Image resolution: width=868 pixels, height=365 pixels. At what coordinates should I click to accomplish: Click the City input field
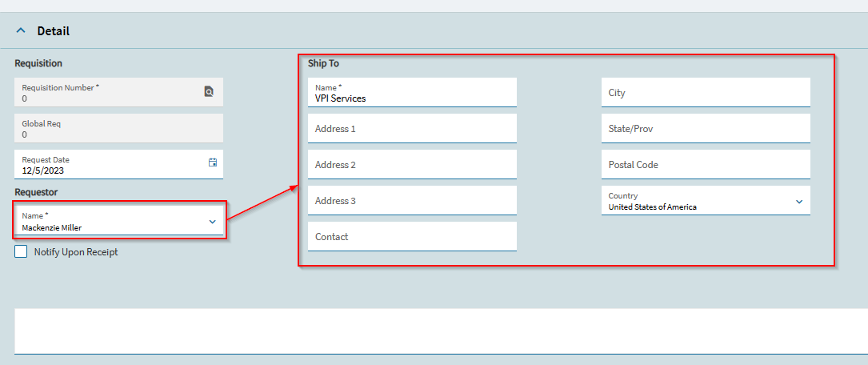point(706,93)
